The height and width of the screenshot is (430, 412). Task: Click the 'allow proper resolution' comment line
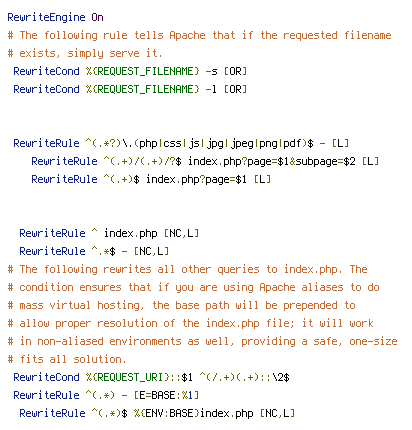pos(191,323)
